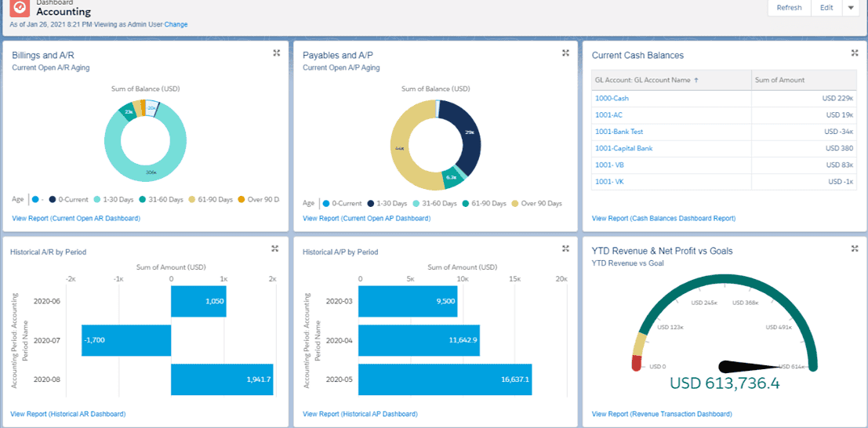Select the 2020-05 bar in Historical A/P
868x428 pixels.
point(445,379)
